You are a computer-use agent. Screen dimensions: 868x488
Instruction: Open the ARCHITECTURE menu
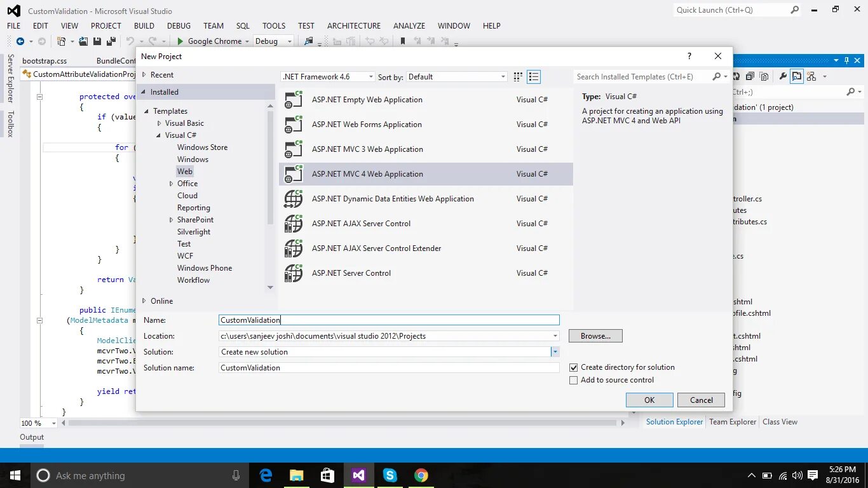[x=354, y=26]
